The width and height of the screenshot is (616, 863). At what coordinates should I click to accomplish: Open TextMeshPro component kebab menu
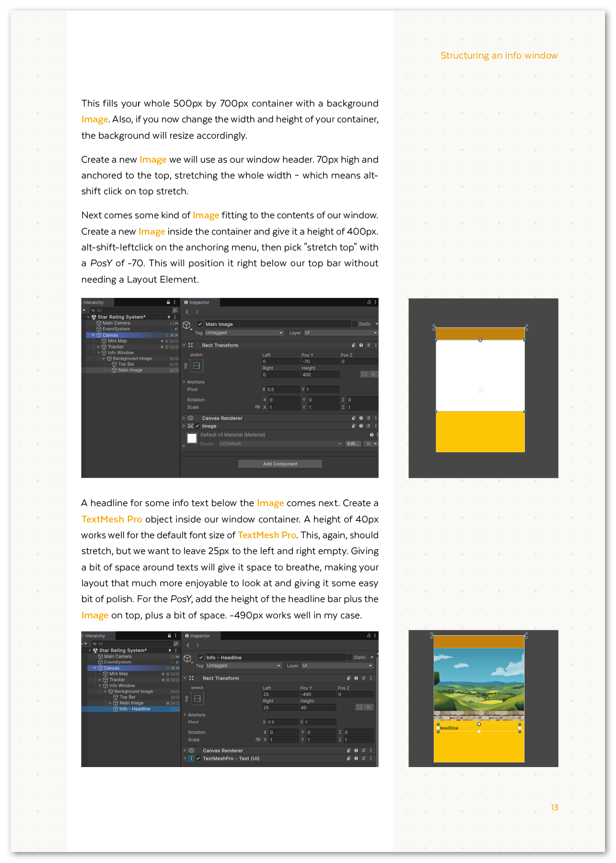(371, 758)
